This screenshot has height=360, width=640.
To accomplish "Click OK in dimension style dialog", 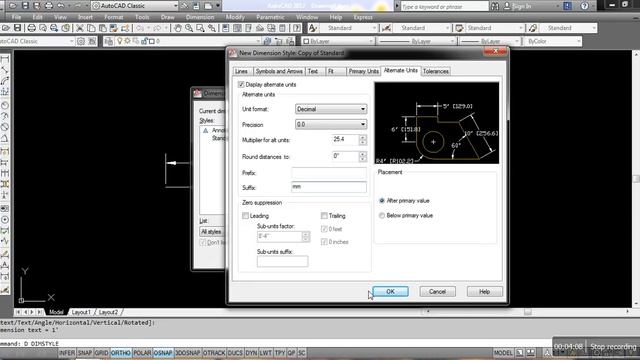I will pos(390,291).
